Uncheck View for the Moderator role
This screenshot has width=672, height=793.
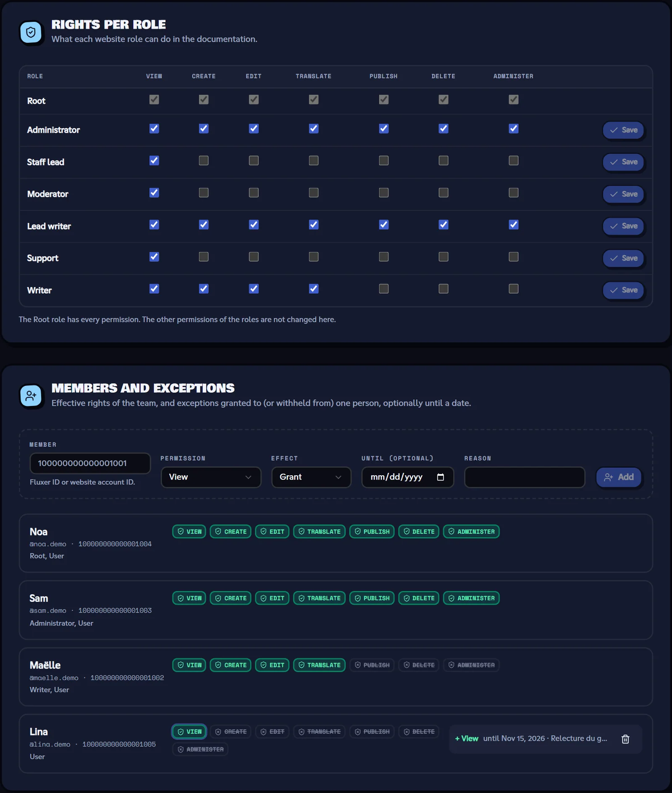[x=154, y=193]
